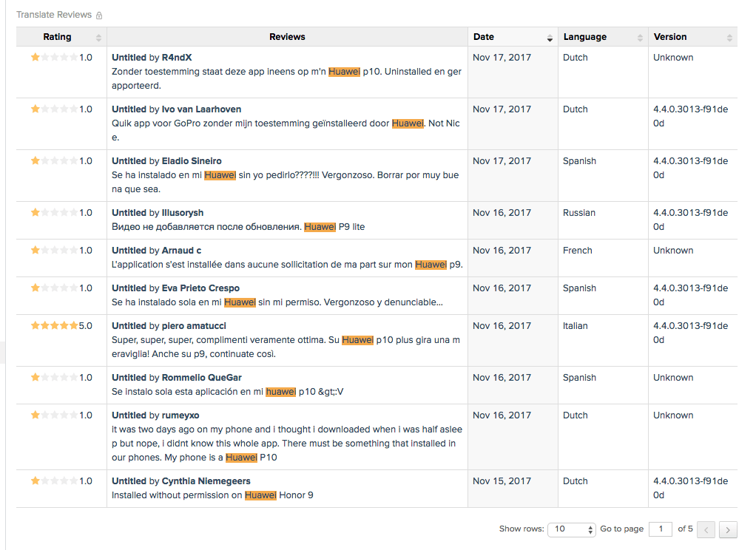
Task: Go to next page with right arrow
Action: click(729, 529)
